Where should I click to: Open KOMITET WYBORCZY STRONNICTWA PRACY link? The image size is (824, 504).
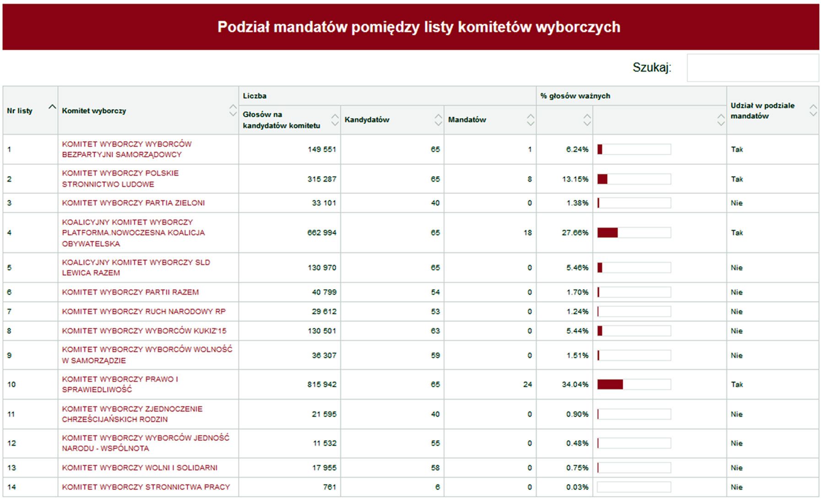click(x=146, y=487)
